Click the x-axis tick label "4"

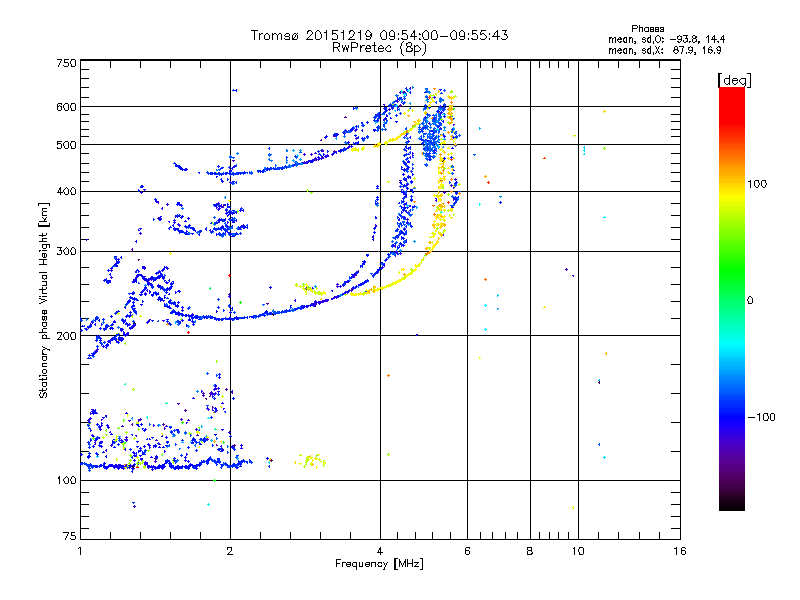click(380, 551)
